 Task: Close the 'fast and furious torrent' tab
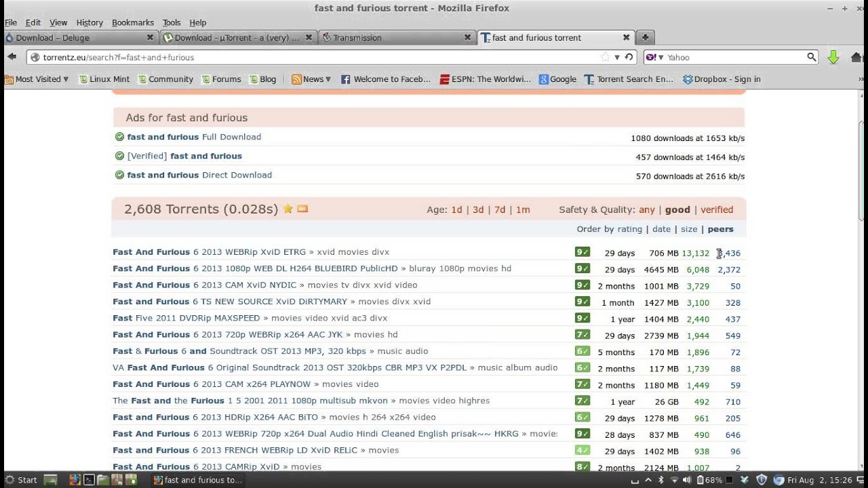point(627,37)
